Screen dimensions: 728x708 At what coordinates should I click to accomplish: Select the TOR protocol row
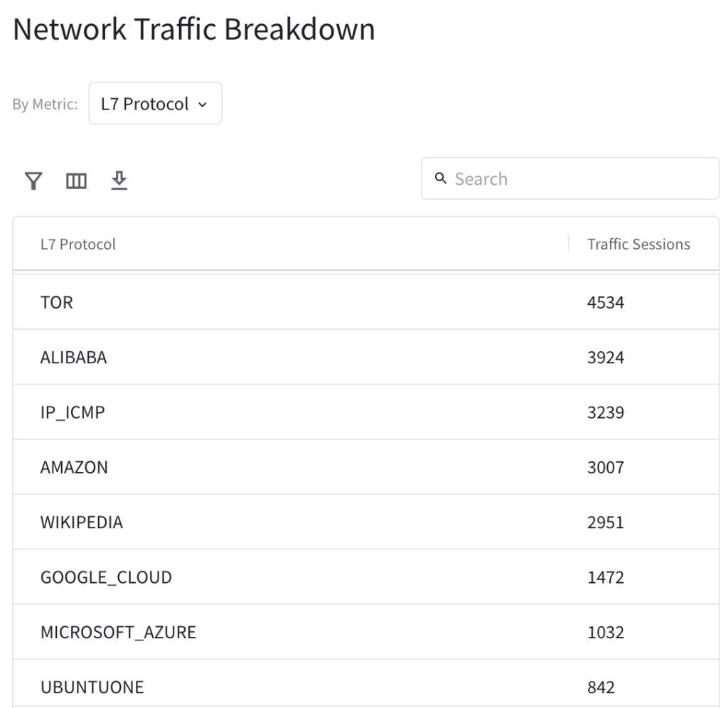366,302
